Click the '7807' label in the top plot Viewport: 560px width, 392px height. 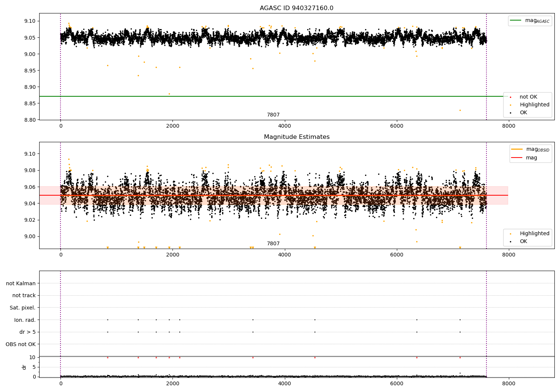[x=273, y=115]
